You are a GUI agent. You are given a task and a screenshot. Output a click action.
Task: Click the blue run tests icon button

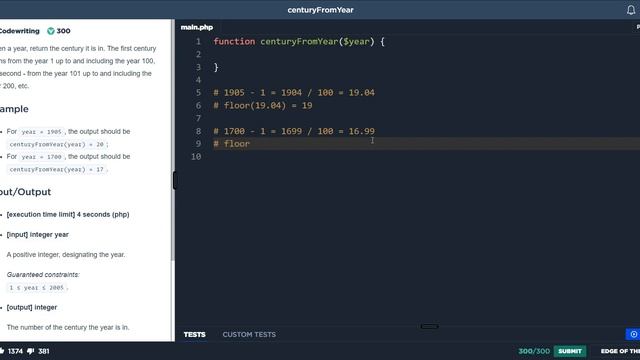pos(633,334)
